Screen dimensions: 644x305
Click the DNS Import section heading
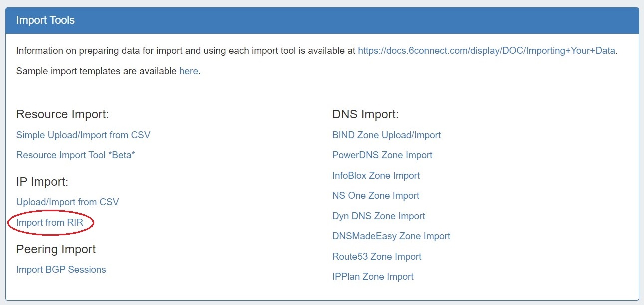[x=365, y=114]
